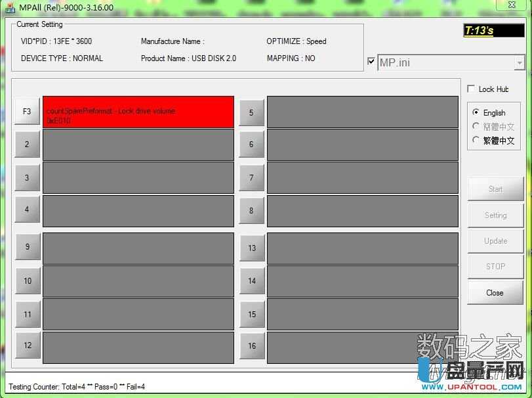This screenshot has height=398, width=532.
Task: Click port slot button 16
Action: click(x=251, y=346)
